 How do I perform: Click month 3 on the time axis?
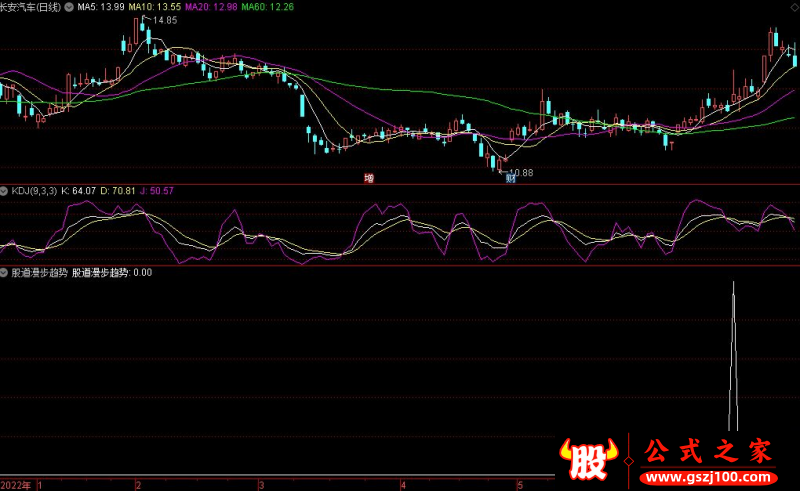(261, 485)
